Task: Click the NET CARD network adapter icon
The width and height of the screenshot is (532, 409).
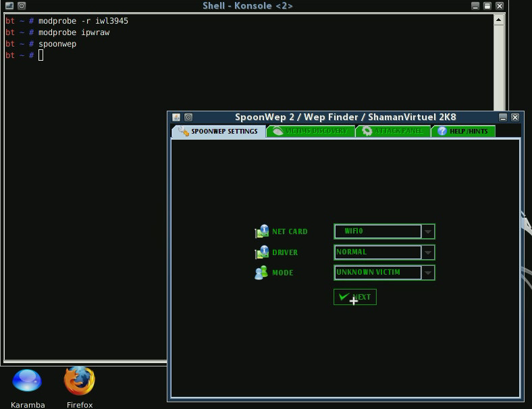Action: click(261, 231)
